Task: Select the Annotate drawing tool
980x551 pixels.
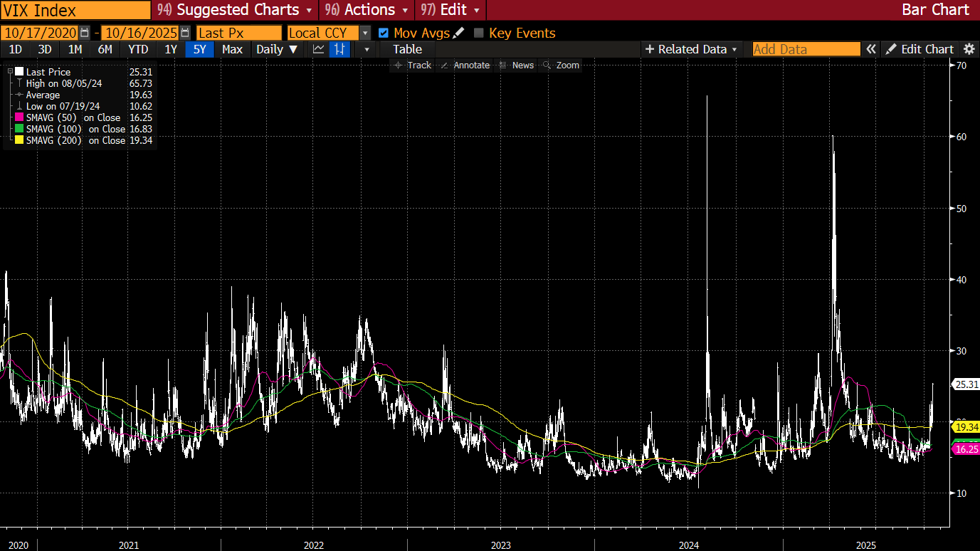Action: tap(465, 65)
